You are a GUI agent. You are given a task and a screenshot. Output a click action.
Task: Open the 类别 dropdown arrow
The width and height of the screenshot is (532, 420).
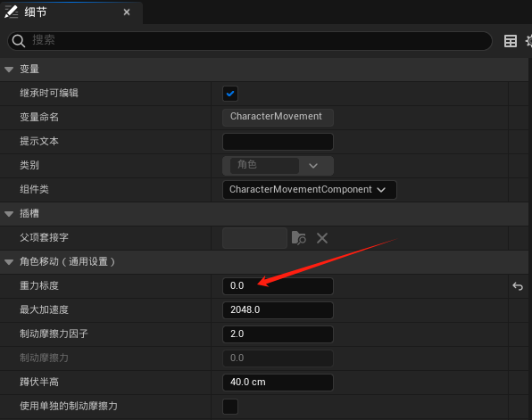tap(313, 166)
